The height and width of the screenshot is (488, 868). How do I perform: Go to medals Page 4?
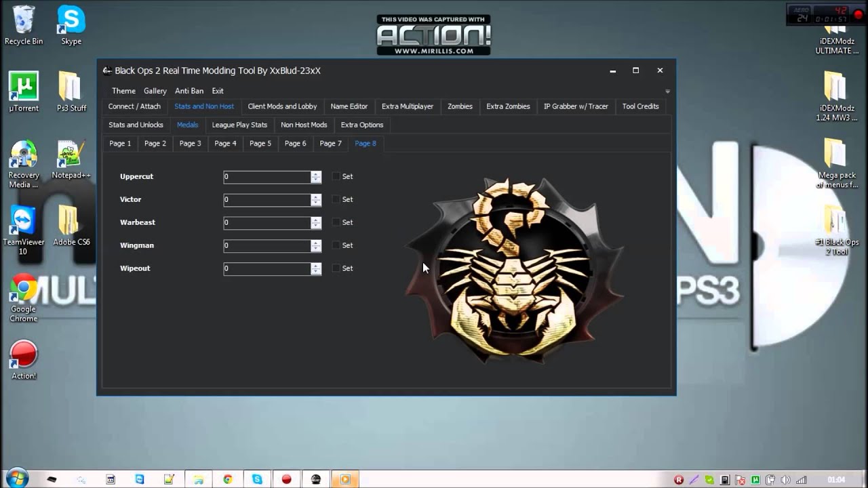point(225,143)
